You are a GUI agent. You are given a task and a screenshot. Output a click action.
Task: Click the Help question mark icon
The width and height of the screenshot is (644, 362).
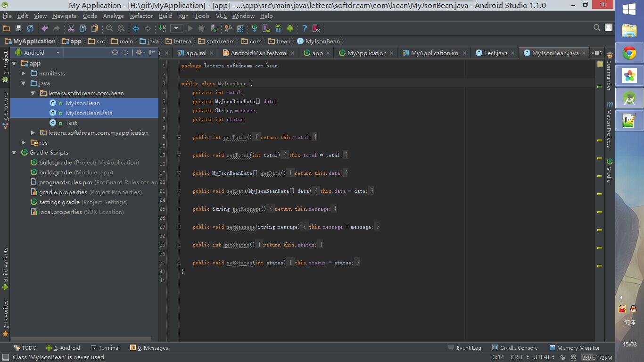pos(305,28)
